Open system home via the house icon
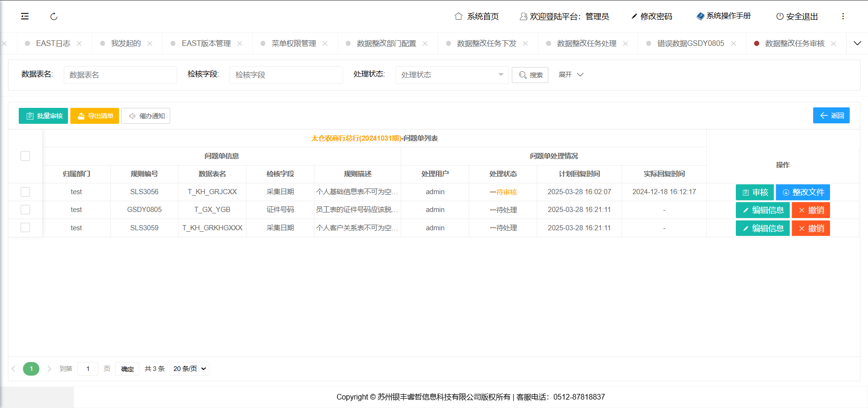This screenshot has width=868, height=408. pos(458,16)
